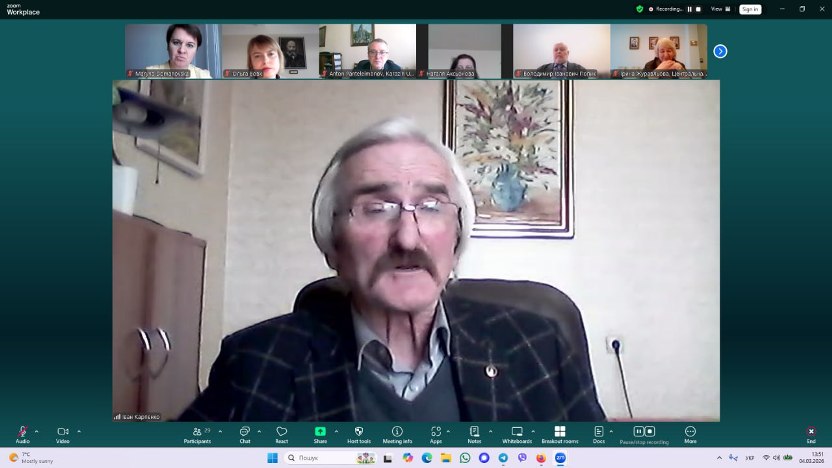832x468 pixels.
Task: Open the Chat panel
Action: [244, 432]
